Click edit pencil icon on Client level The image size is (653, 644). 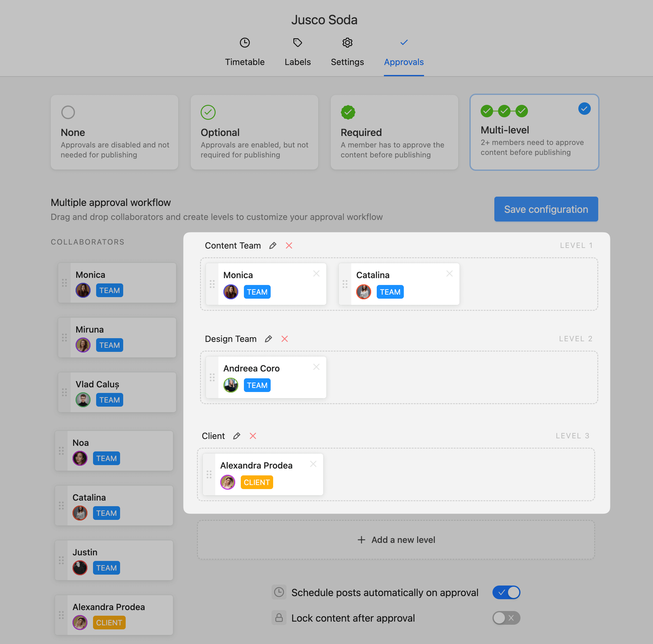pyautogui.click(x=236, y=436)
